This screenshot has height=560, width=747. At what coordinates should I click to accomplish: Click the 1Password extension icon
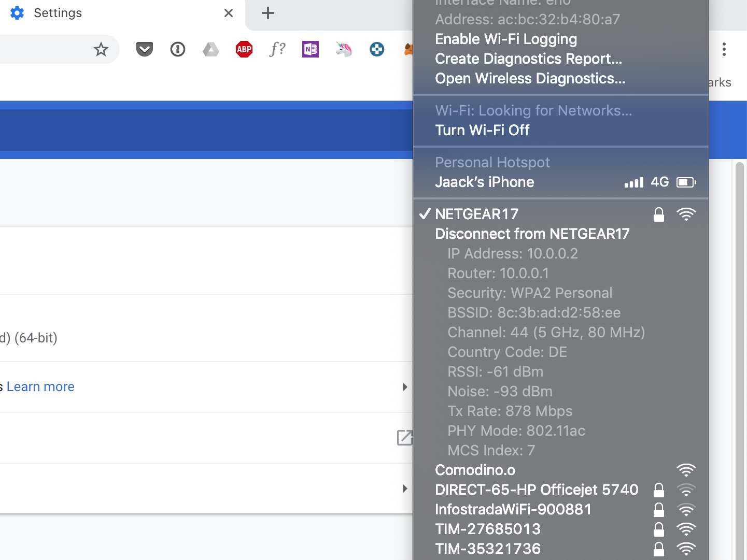pos(178,50)
